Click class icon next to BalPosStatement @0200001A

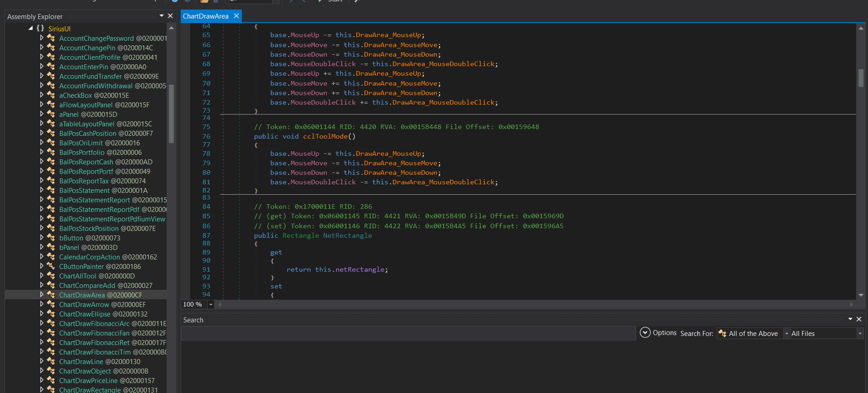tap(51, 190)
